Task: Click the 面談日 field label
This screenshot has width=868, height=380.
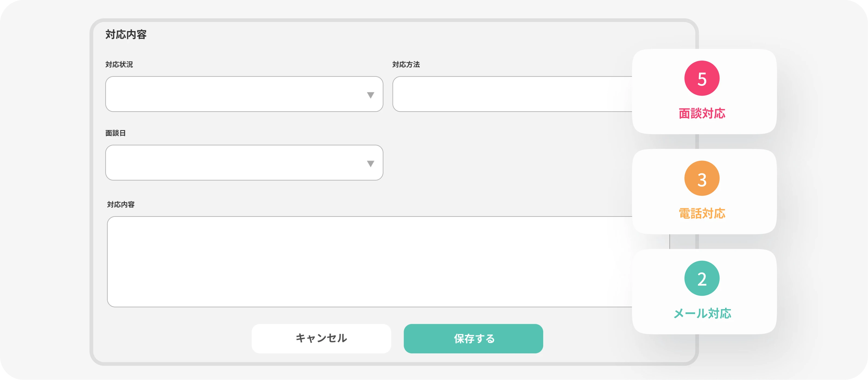Action: [115, 133]
